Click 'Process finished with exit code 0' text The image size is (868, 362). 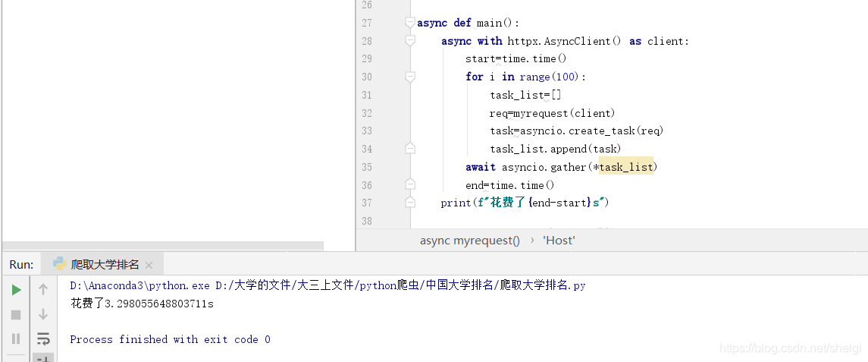tap(170, 339)
